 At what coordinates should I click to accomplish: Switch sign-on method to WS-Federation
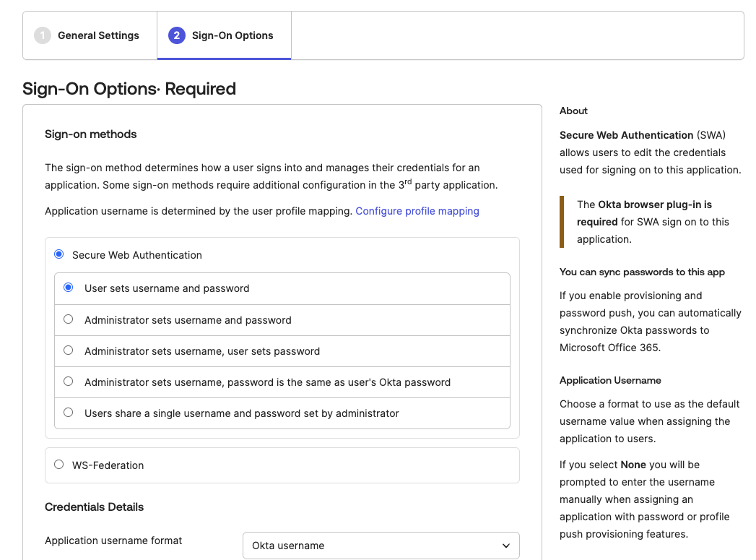(58, 465)
